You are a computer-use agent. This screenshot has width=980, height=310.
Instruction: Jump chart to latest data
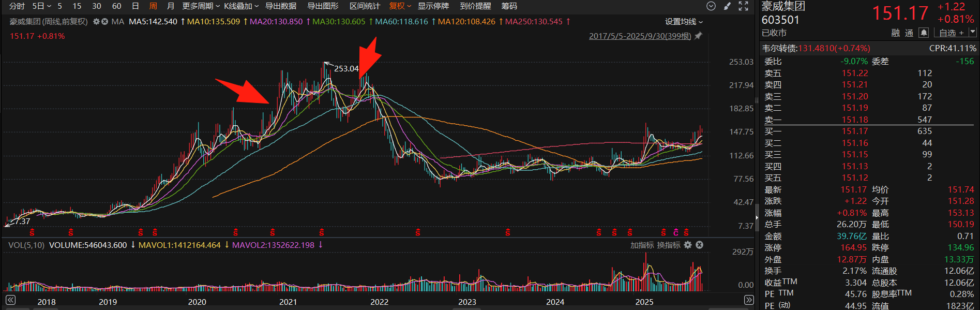(749, 300)
